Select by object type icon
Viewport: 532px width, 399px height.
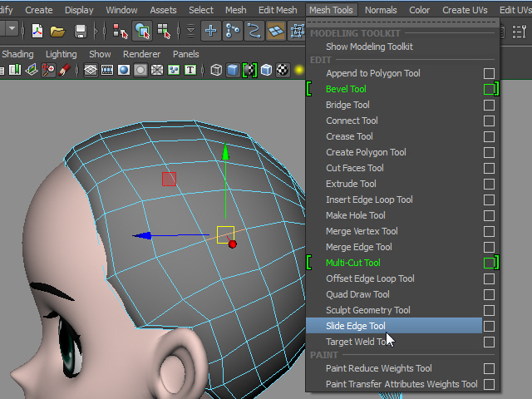(x=143, y=31)
